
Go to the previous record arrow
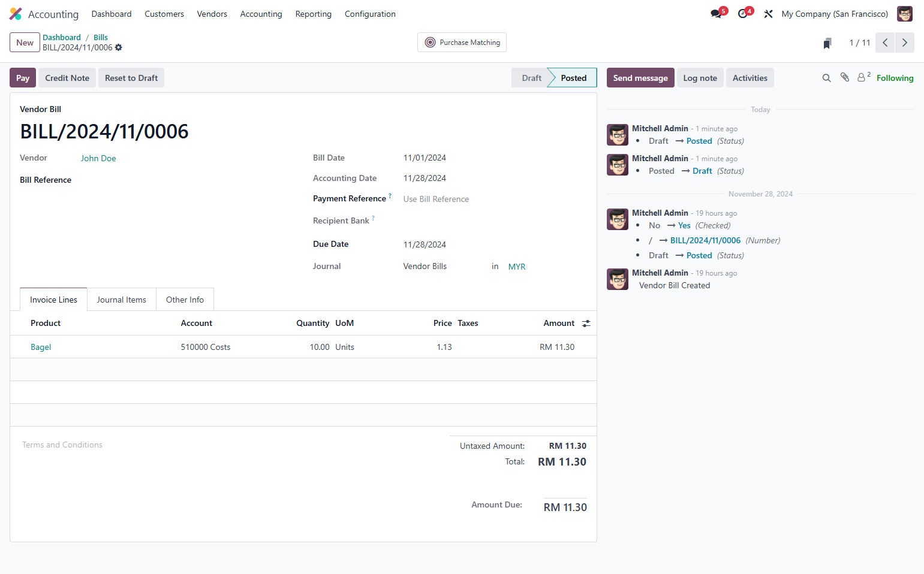point(885,43)
